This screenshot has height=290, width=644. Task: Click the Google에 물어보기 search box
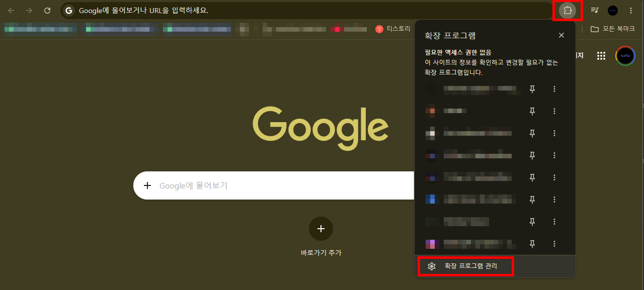point(274,185)
